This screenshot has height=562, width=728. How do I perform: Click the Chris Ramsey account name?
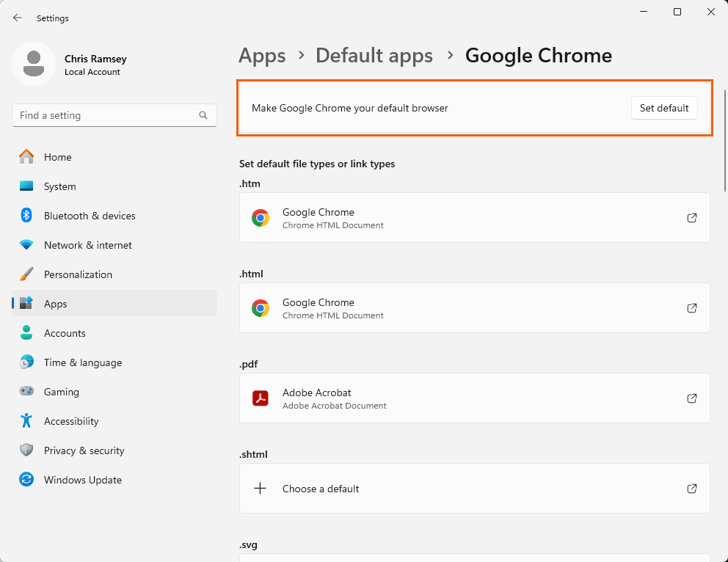pos(95,59)
